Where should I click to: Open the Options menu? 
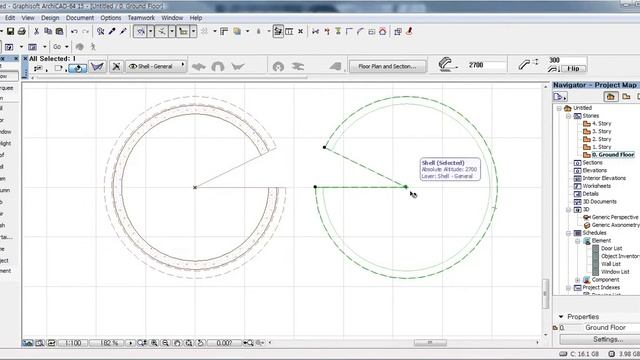click(x=111, y=18)
